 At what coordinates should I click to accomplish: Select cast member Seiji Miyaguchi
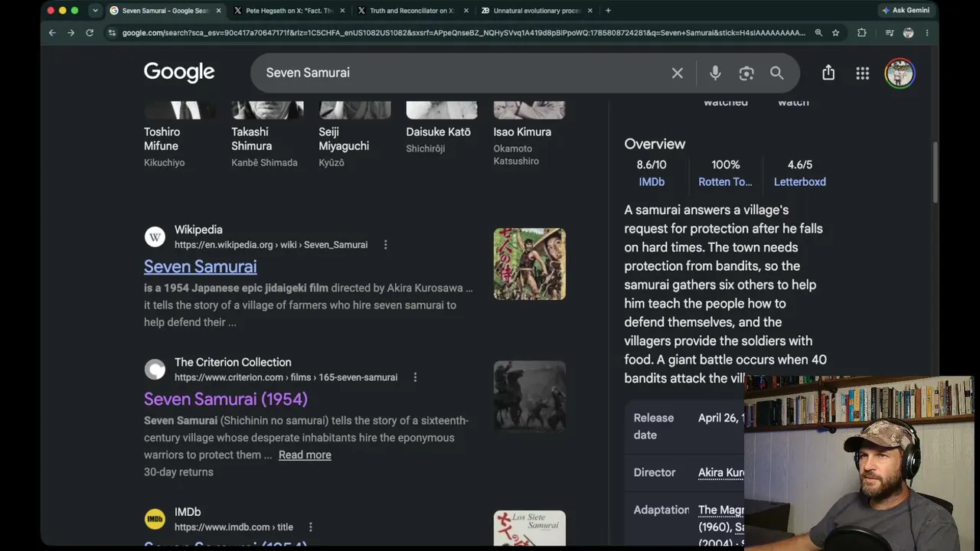[354, 133]
